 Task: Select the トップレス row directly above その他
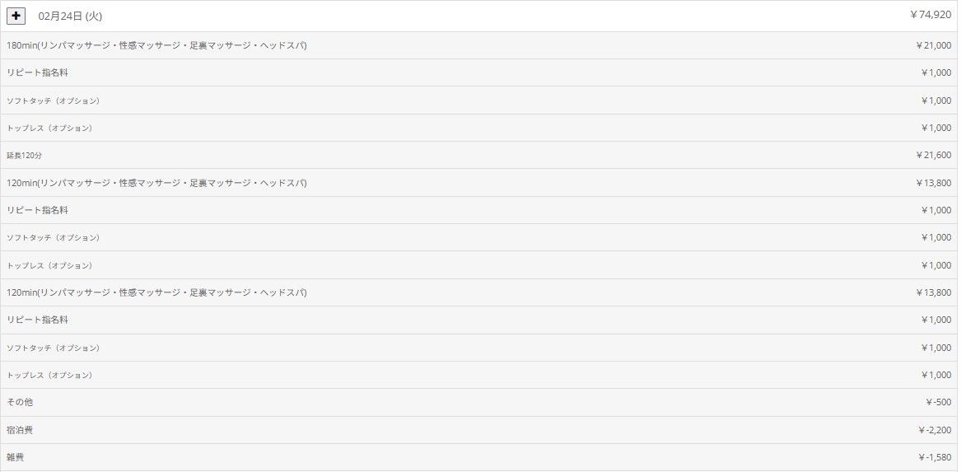pyautogui.click(x=49, y=375)
